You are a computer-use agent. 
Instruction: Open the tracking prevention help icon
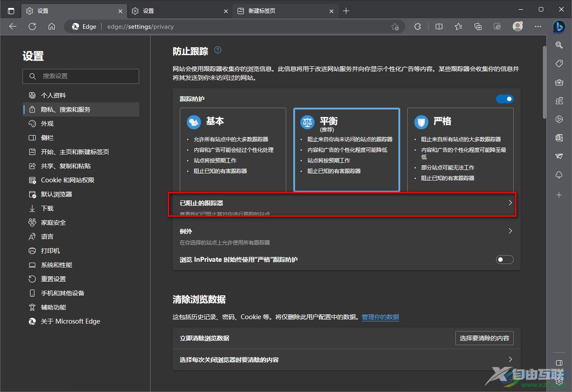(x=218, y=50)
